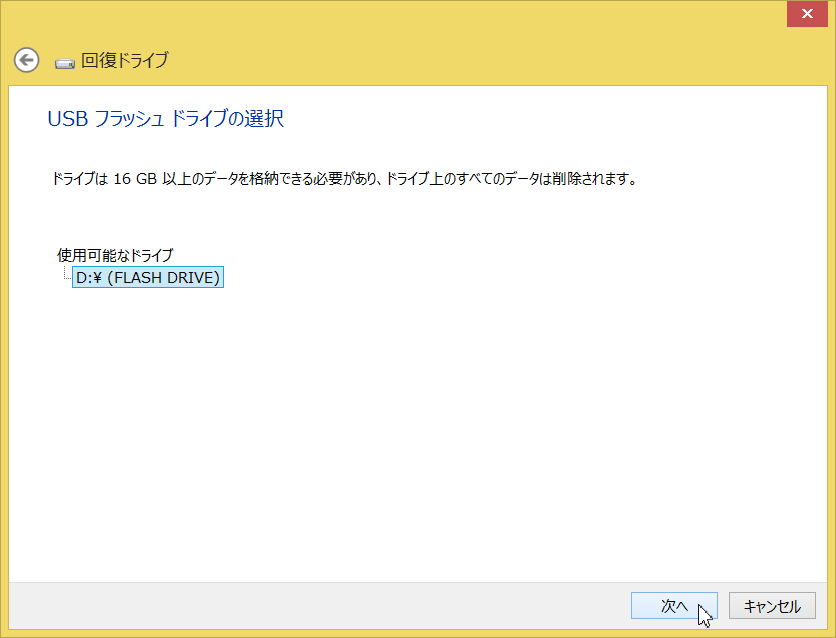Click empty gray footer left of 次へ
Image resolution: width=836 pixels, height=638 pixels.
[x=300, y=605]
